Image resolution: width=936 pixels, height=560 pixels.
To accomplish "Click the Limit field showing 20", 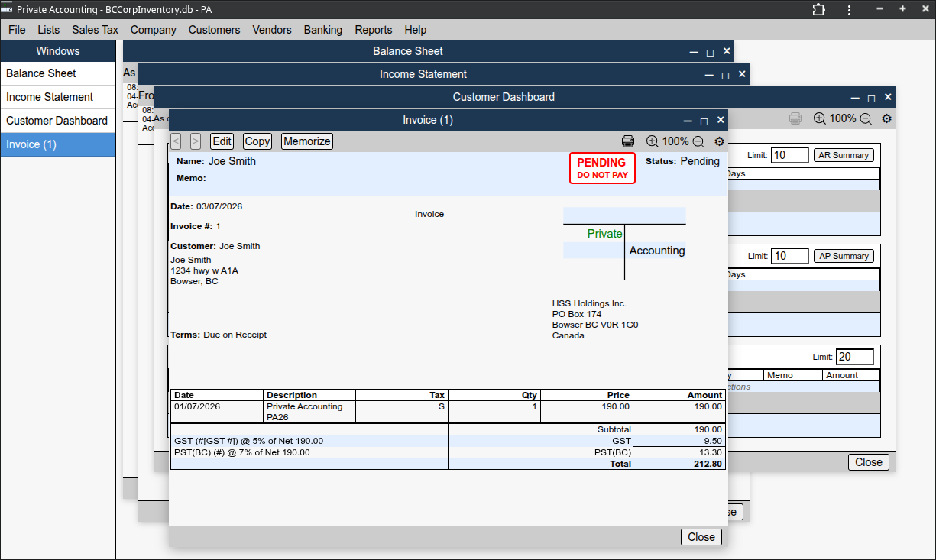I will (854, 357).
